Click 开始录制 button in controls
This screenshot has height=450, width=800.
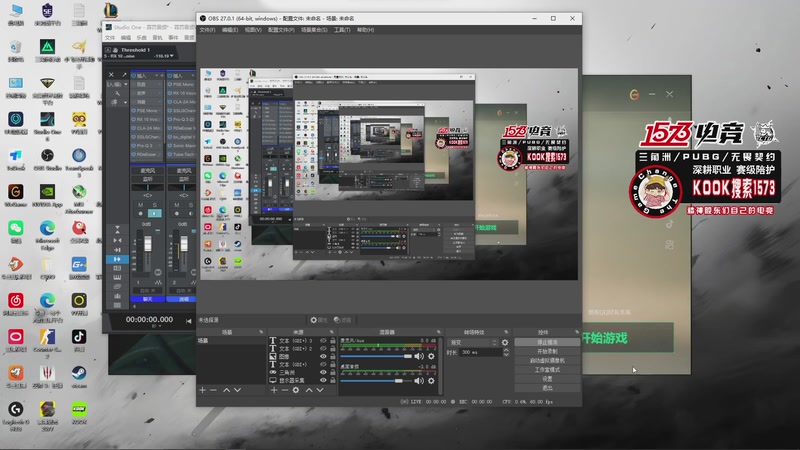point(547,352)
